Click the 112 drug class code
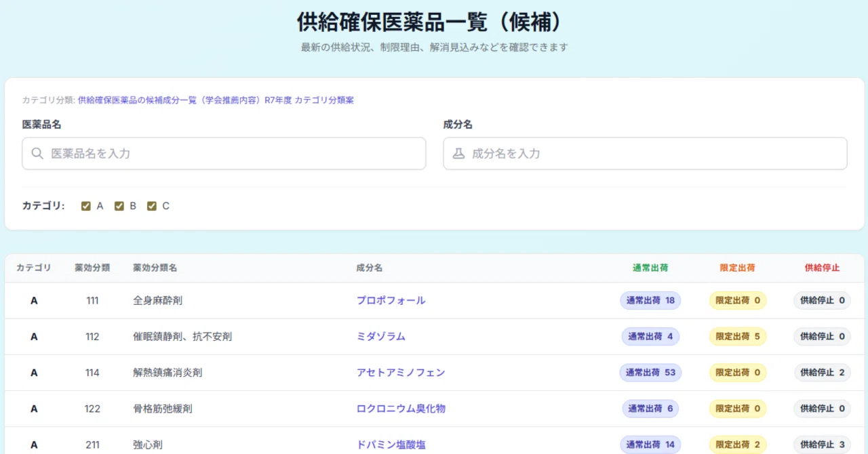 coord(92,336)
